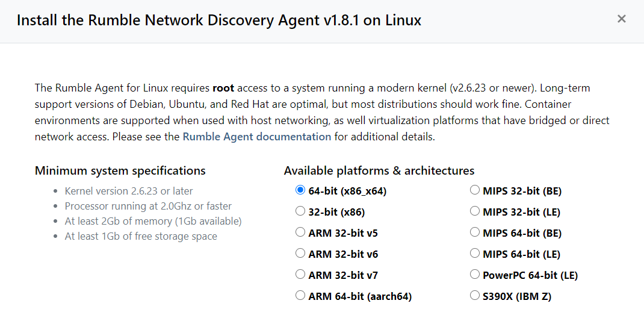Close the install agent dialog
Image resolution: width=644 pixels, height=321 pixels.
(621, 19)
